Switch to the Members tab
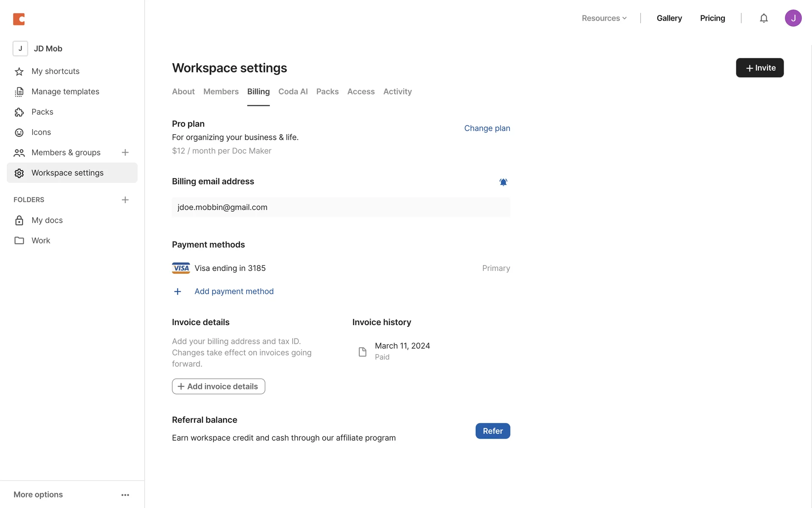The width and height of the screenshot is (812, 508). point(221,91)
